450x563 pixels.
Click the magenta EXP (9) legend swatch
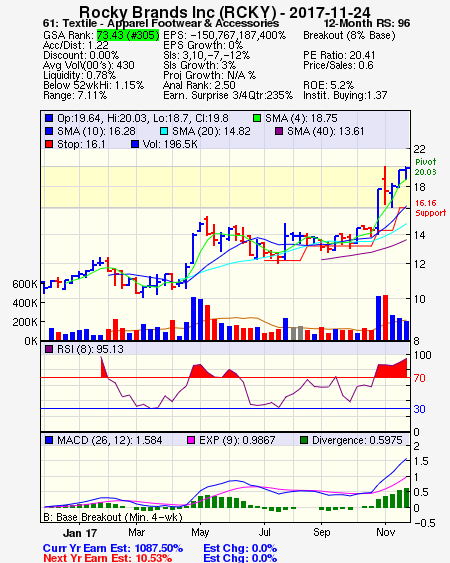[191, 440]
